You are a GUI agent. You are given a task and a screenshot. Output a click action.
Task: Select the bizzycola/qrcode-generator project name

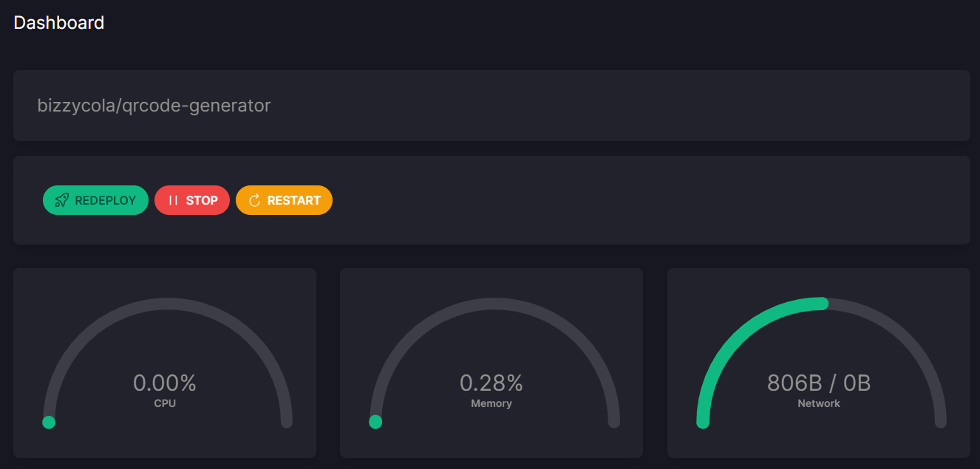154,106
